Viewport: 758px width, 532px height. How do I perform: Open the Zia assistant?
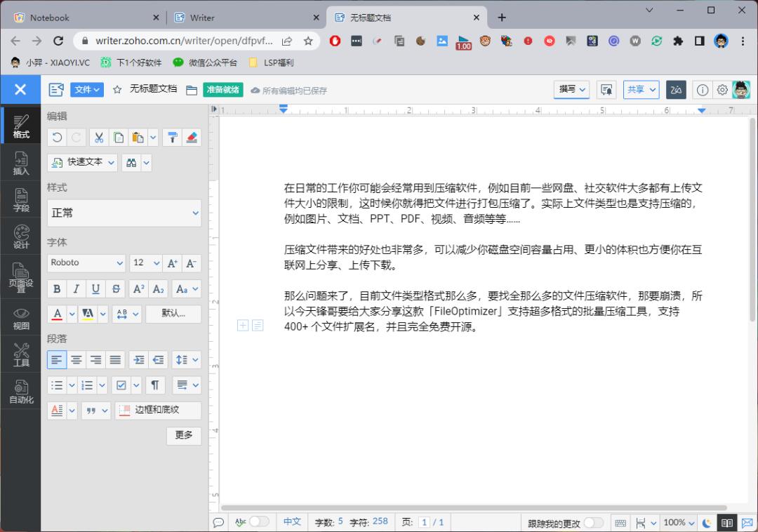tap(676, 90)
